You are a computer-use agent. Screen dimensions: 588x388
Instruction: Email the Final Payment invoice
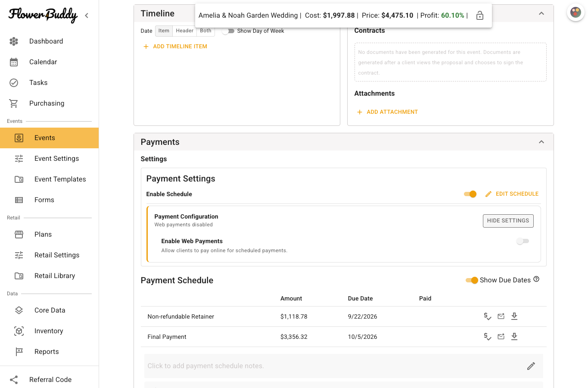501,337
